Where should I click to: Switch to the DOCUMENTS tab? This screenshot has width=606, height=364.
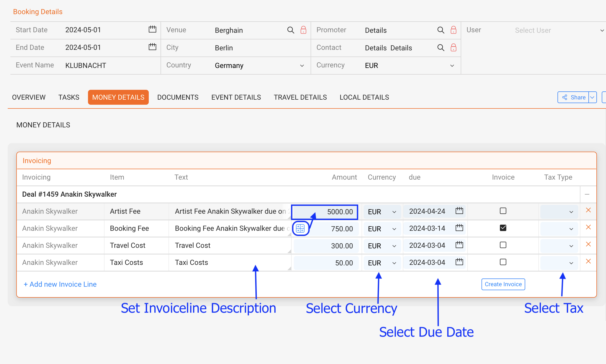[178, 97]
